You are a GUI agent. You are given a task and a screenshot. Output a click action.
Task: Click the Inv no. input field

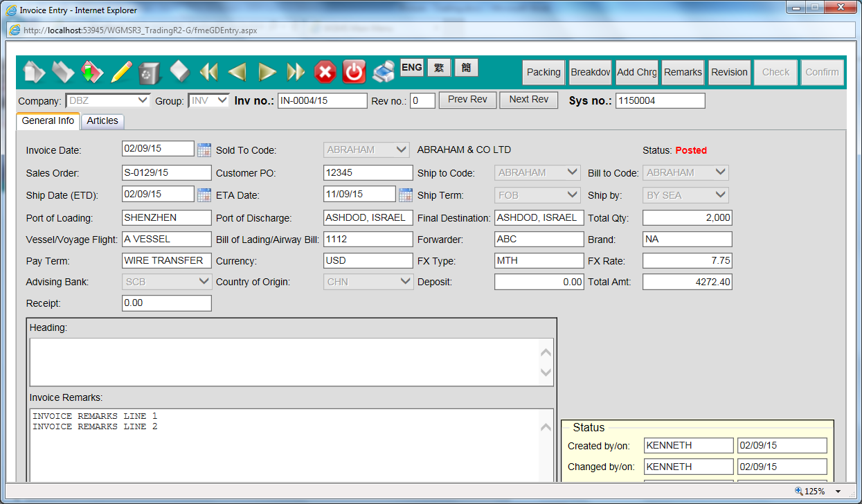coord(323,101)
